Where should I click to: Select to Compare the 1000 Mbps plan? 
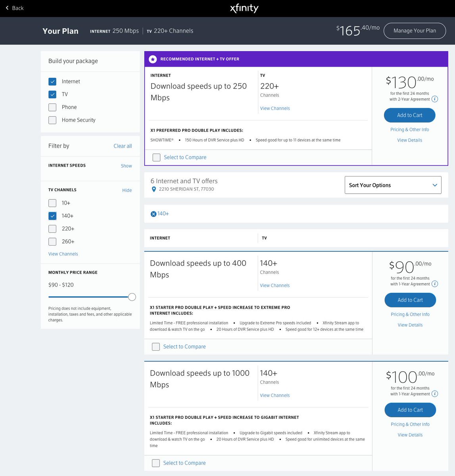pos(156,463)
